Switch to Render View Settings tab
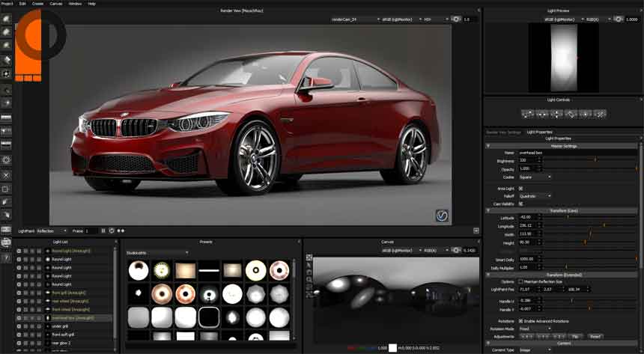 503,132
